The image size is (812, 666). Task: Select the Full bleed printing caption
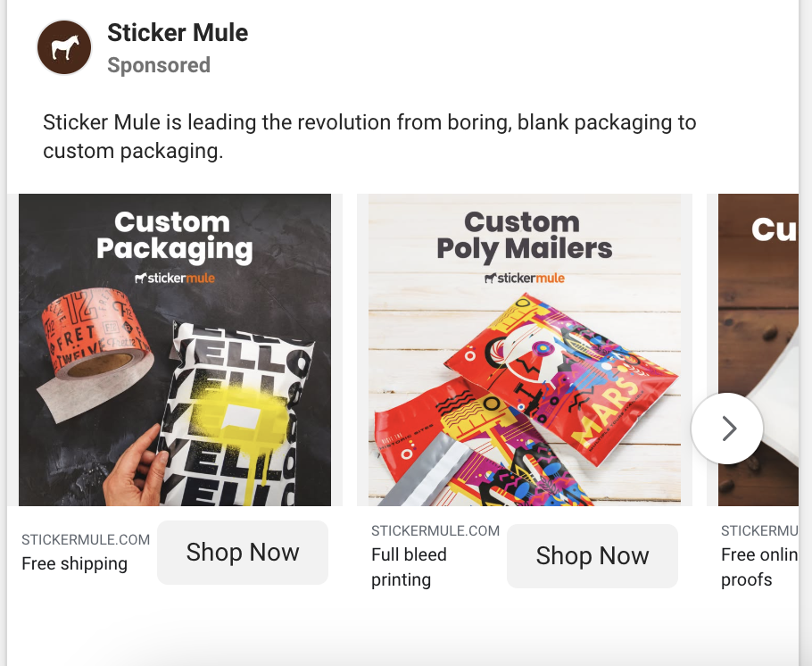coord(409,567)
